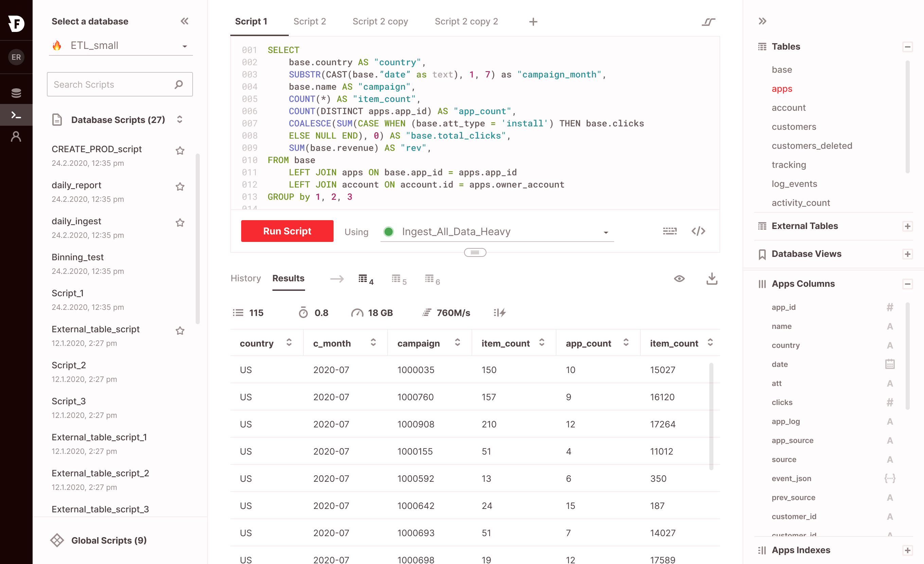Open the database icon in left sidebar
This screenshot has width=924, height=564.
16,93
